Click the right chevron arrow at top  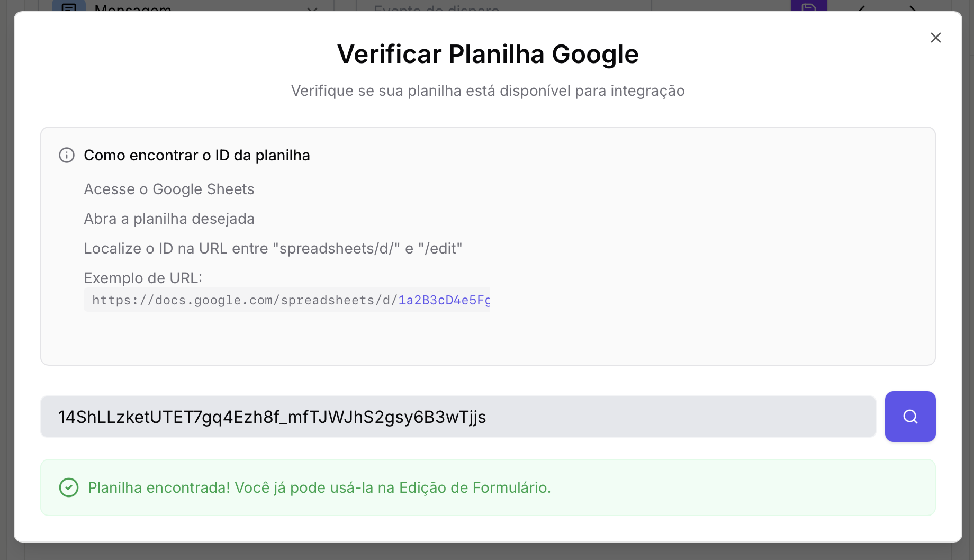(x=913, y=8)
